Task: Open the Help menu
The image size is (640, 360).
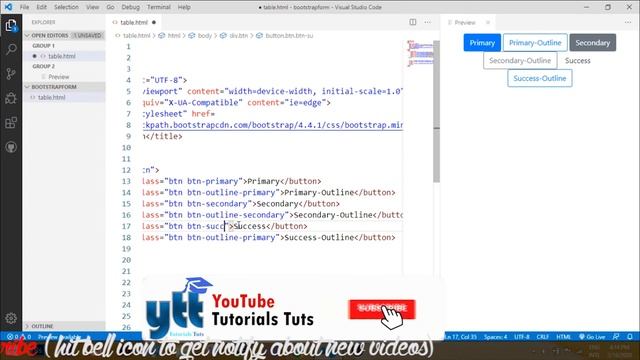Action: click(184, 7)
